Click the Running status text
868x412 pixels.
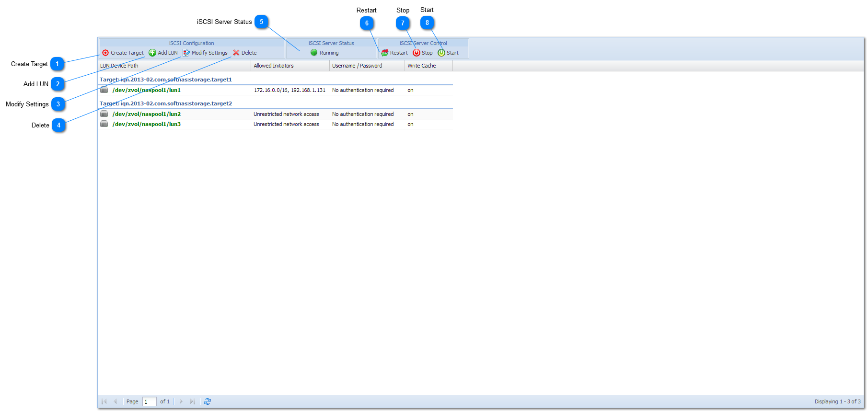pyautogui.click(x=329, y=53)
